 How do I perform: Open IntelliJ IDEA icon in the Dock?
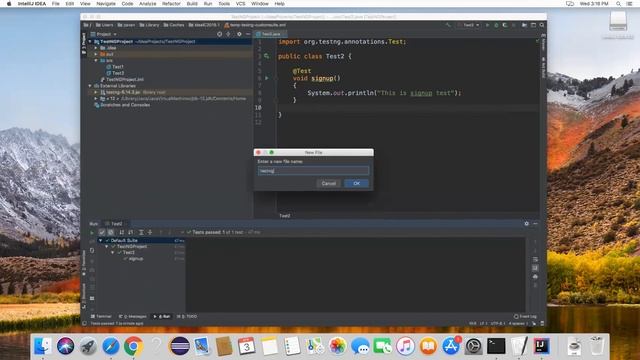point(541,346)
